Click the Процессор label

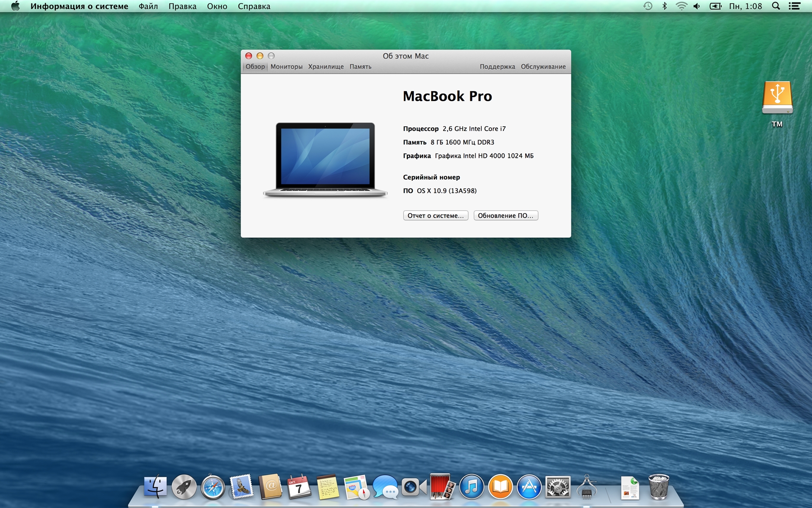pyautogui.click(x=421, y=129)
